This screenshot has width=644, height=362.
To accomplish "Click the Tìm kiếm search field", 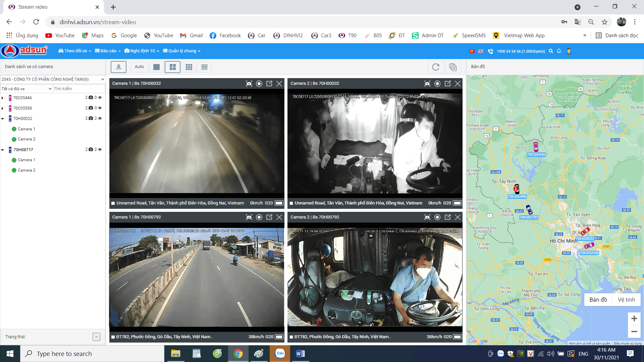I will (79, 89).
